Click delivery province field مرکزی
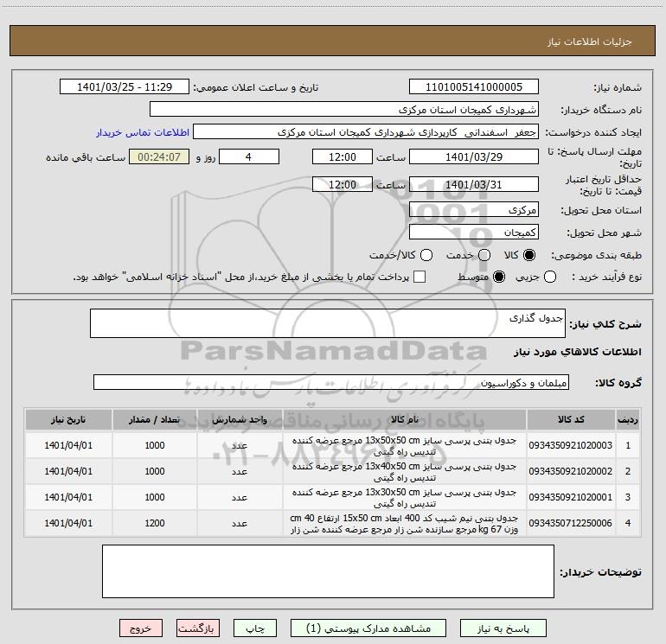This screenshot has height=644, width=666. point(474,210)
